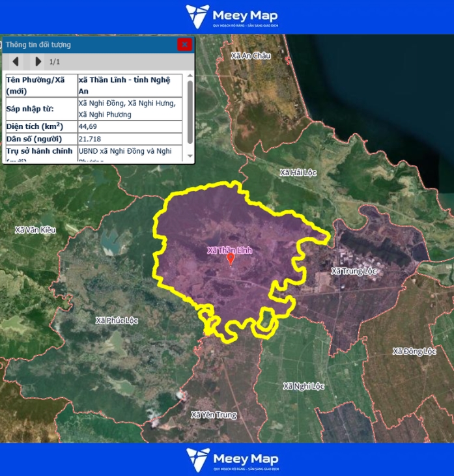Close the Thông tin đối tượng panel

point(185,44)
